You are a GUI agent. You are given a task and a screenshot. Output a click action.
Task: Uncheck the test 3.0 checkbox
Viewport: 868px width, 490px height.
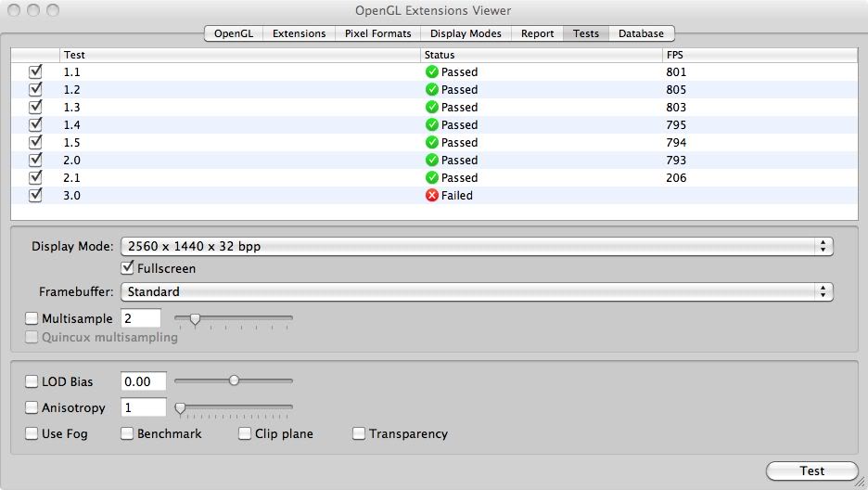tap(35, 195)
